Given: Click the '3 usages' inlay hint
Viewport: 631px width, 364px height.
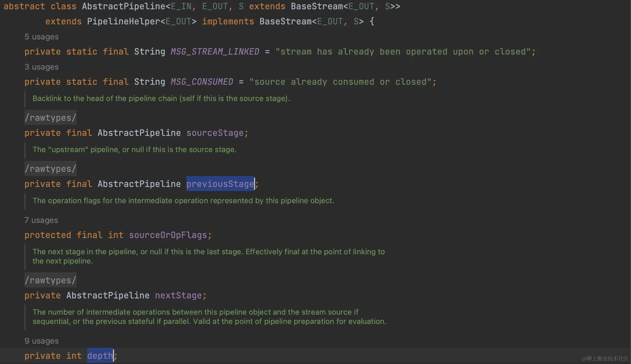Looking at the screenshot, I should tap(42, 67).
